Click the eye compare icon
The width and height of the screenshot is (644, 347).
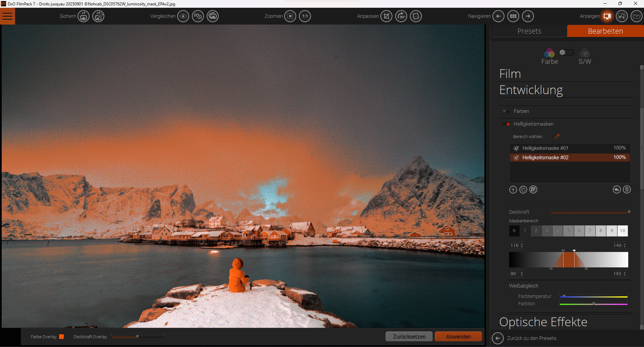click(183, 16)
